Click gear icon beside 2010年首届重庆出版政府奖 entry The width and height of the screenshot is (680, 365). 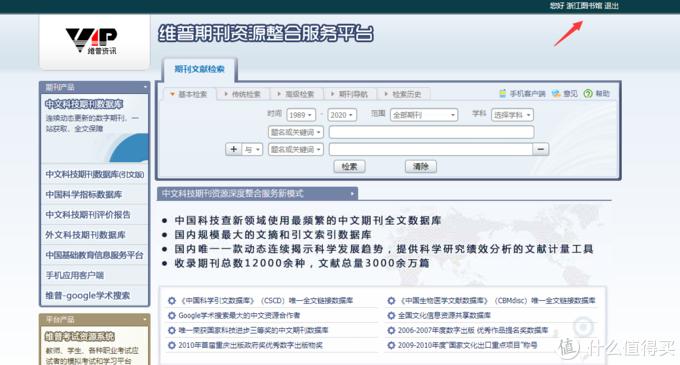pos(172,345)
